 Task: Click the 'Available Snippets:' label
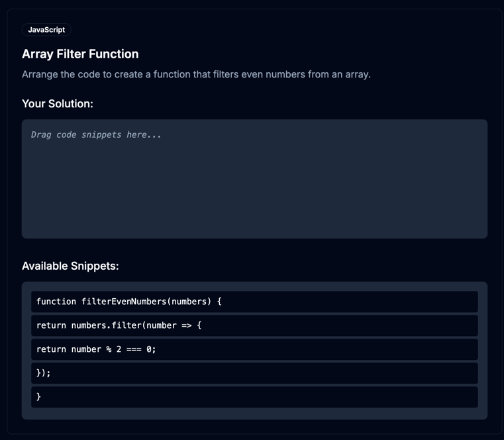point(70,266)
